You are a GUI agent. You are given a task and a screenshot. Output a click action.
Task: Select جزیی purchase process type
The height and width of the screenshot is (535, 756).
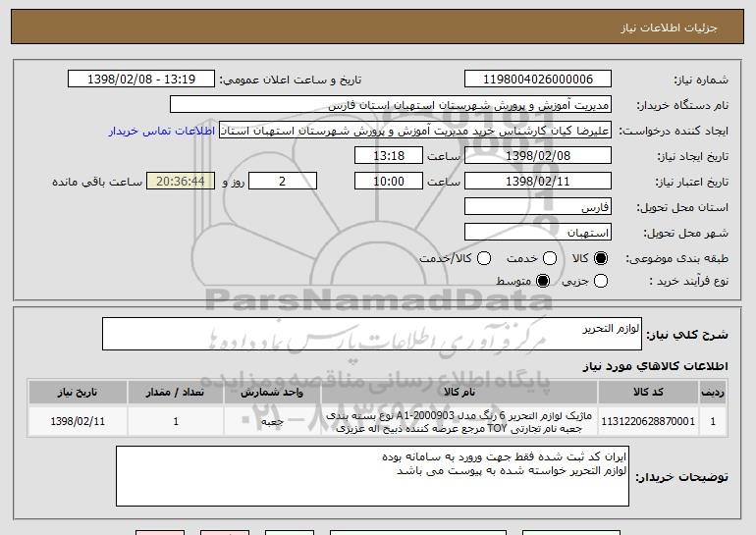pyautogui.click(x=600, y=281)
